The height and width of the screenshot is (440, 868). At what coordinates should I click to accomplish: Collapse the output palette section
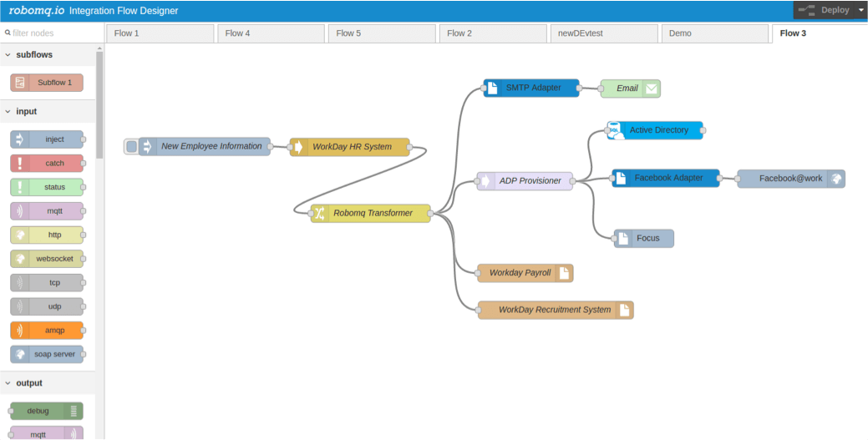tap(8, 383)
